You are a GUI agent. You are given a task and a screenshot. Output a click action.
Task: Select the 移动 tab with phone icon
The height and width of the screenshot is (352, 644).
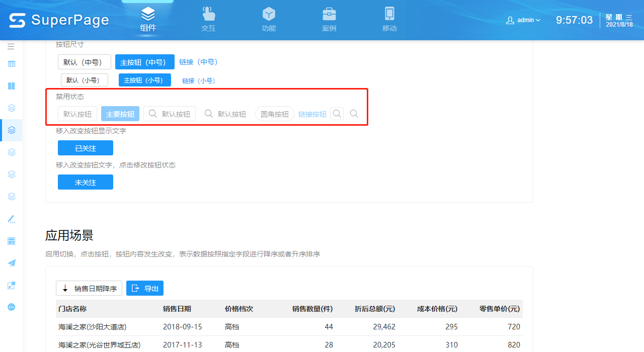coord(389,20)
